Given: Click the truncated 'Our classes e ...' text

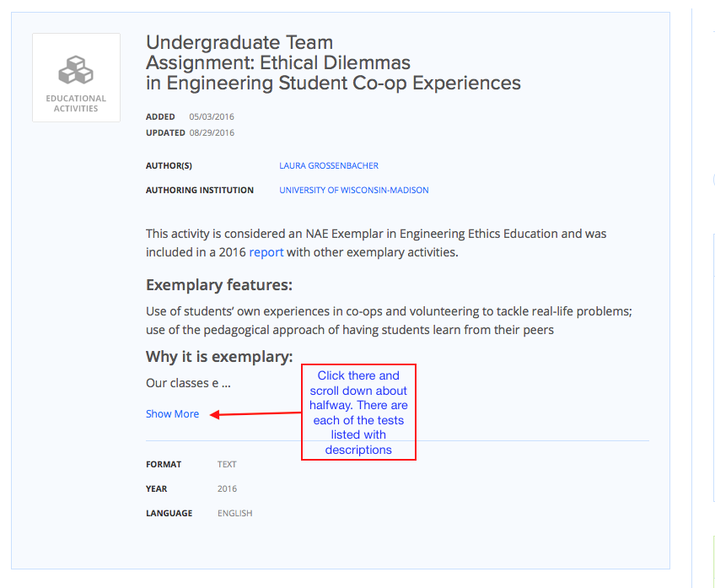Looking at the screenshot, I should 188,383.
